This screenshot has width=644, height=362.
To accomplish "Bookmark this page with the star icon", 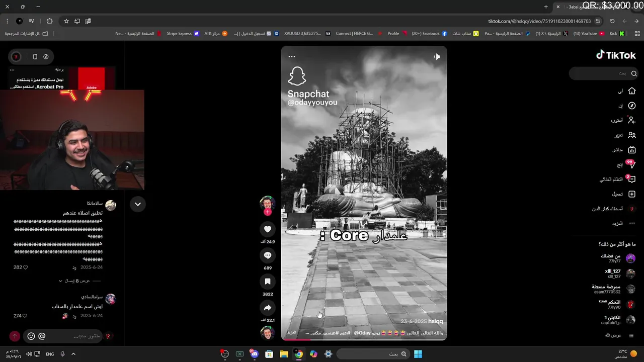I will click(x=66, y=21).
